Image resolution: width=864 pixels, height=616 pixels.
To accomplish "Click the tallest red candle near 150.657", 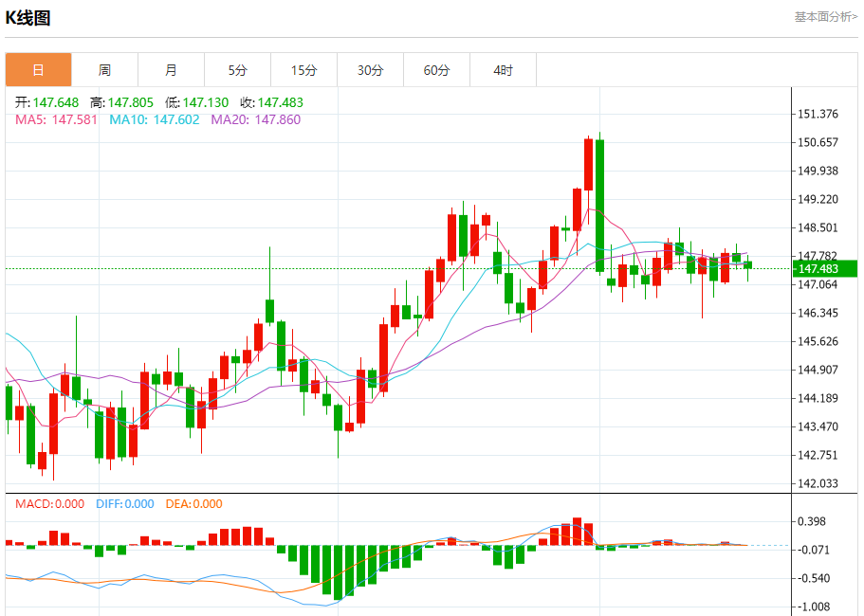I will (589, 165).
